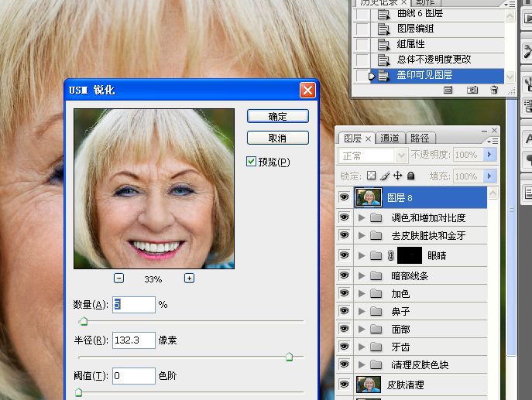The image size is (532, 400).
Task: Click the 曲线 6 图层 history state icon
Action: pos(383,14)
